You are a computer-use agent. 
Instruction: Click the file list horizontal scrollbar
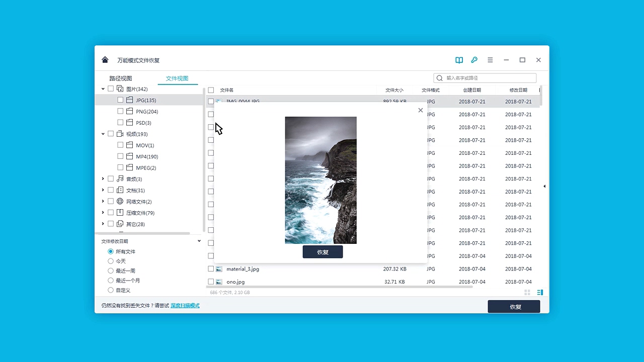coord(340,287)
